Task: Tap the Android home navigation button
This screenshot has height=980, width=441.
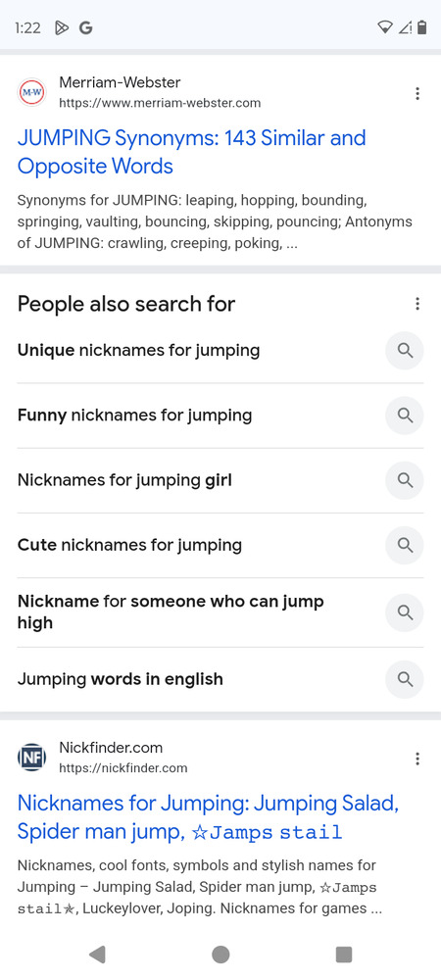Action: (x=220, y=954)
